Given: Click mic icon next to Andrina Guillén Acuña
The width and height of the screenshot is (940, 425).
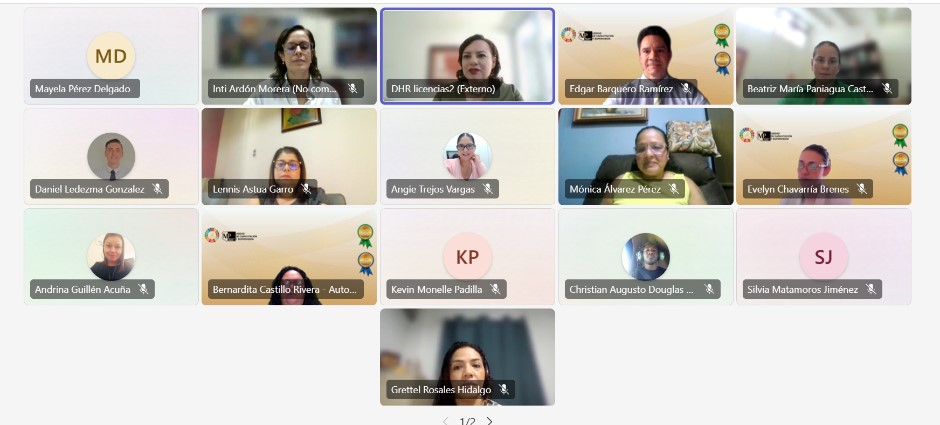Looking at the screenshot, I should pyautogui.click(x=143, y=289).
